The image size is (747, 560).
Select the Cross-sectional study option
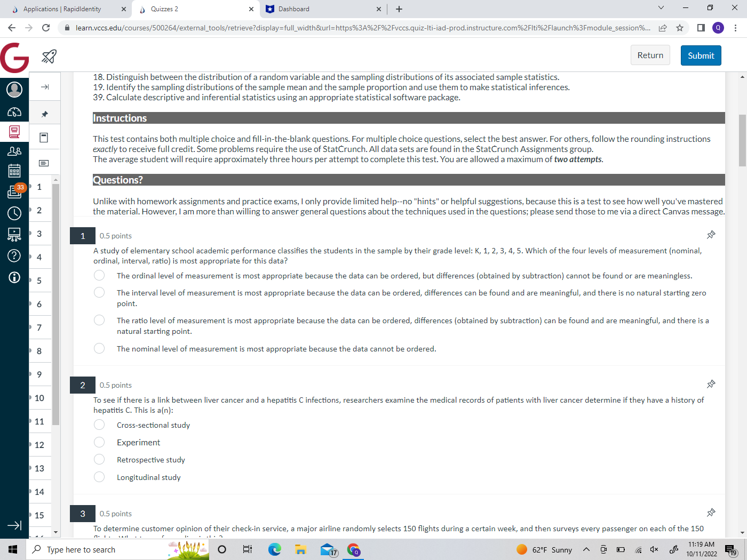tap(99, 425)
